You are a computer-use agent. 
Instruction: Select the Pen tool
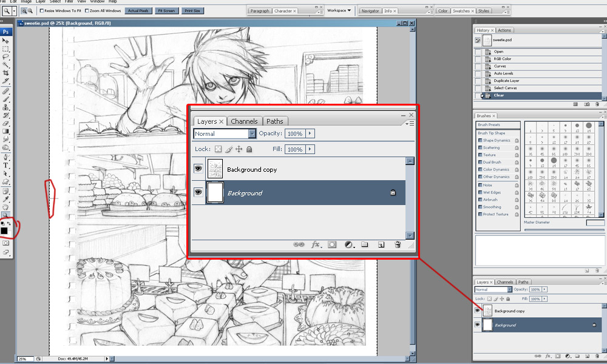(5, 158)
